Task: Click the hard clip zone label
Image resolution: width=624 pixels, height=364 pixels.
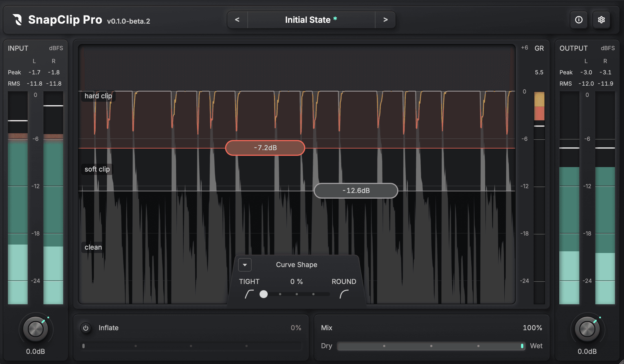Action: [98, 96]
